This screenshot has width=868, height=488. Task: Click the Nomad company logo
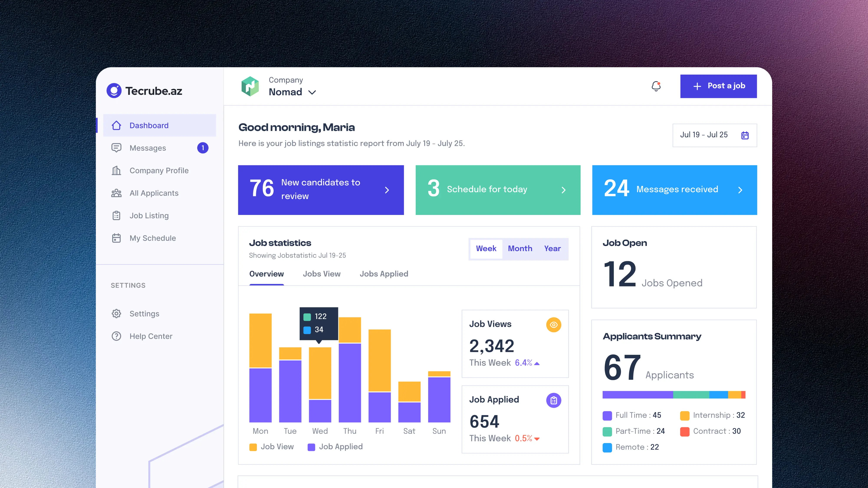click(250, 86)
